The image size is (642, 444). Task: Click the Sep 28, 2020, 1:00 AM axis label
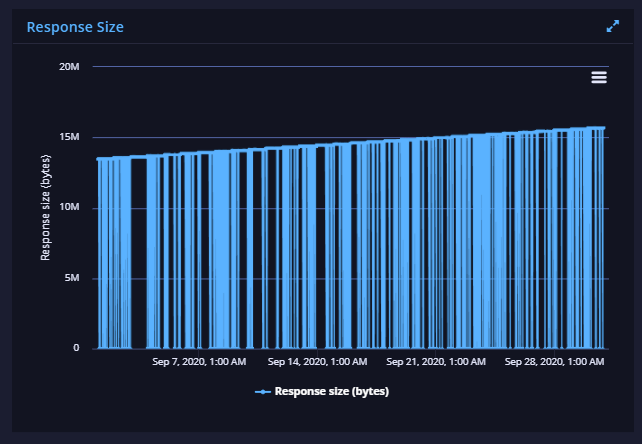pos(554,362)
